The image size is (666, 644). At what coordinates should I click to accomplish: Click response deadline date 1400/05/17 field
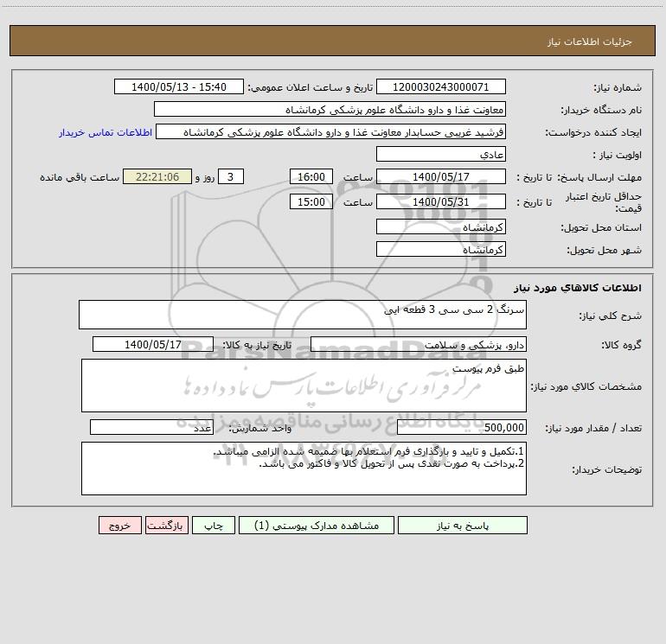click(x=441, y=176)
